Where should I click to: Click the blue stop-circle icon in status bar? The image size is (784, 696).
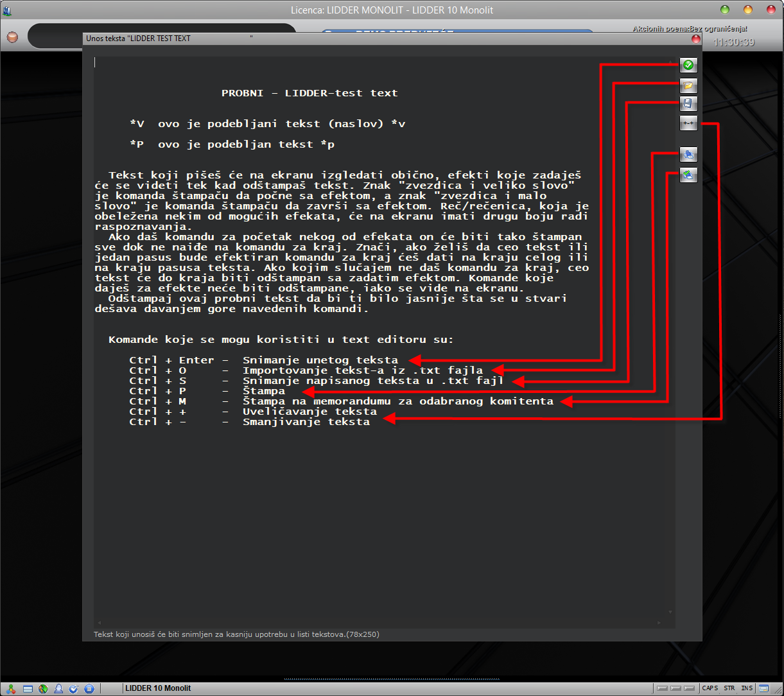[89, 688]
